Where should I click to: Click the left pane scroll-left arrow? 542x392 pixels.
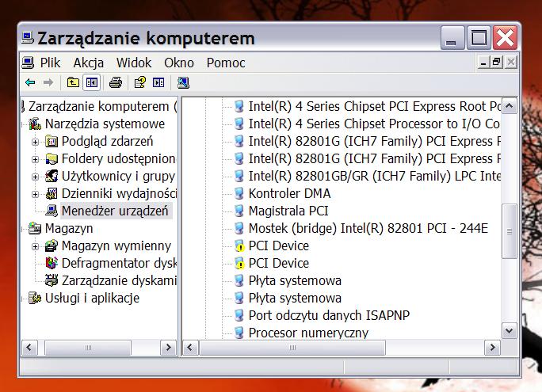pyautogui.click(x=29, y=348)
